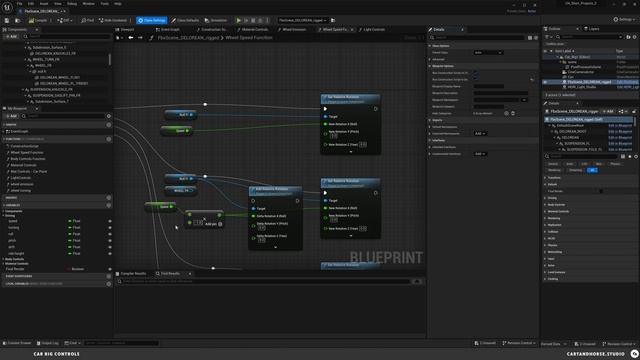The height and width of the screenshot is (360, 640).
Task: Click the My Blueprint settings gear icon
Action: [x=109, y=116]
